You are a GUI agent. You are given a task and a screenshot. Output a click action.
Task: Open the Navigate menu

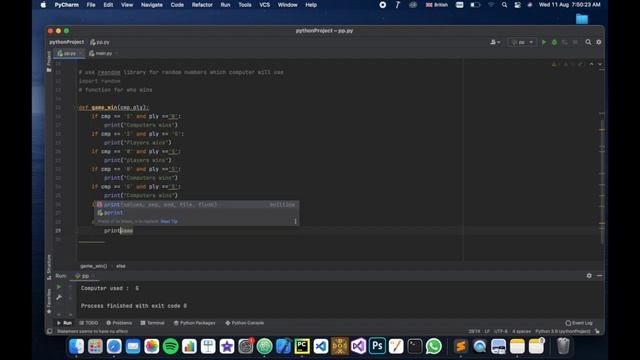click(152, 5)
